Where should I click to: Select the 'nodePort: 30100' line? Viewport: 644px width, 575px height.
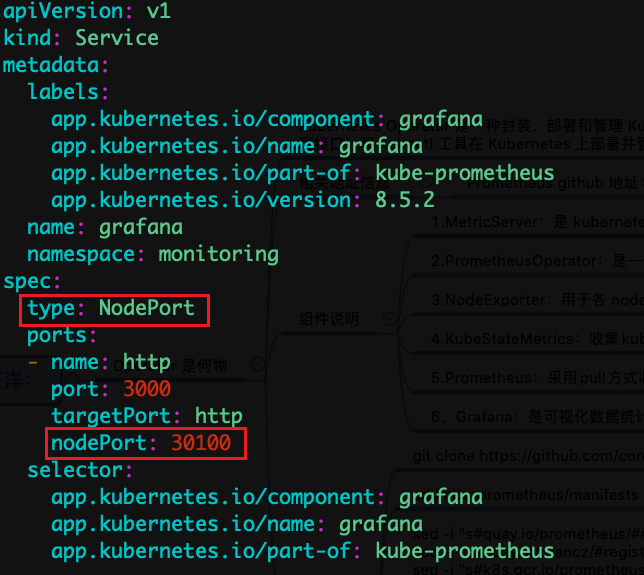coord(141,443)
